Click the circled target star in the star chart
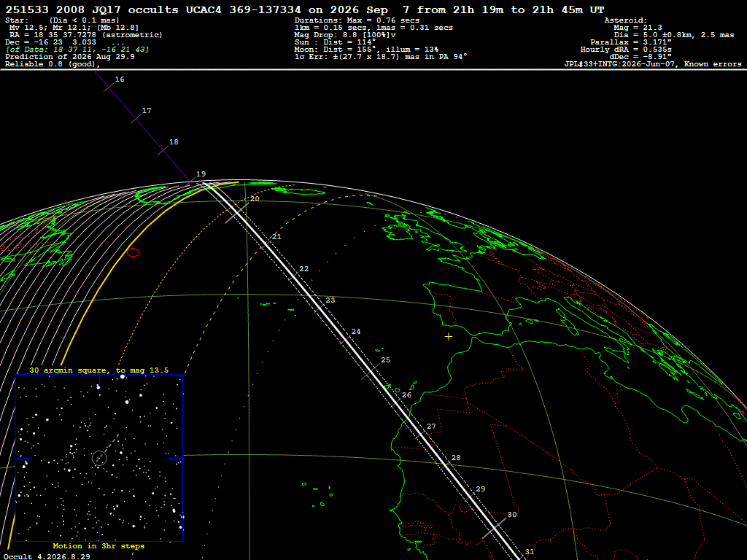Image resolution: width=747 pixels, height=560 pixels. pos(99,458)
